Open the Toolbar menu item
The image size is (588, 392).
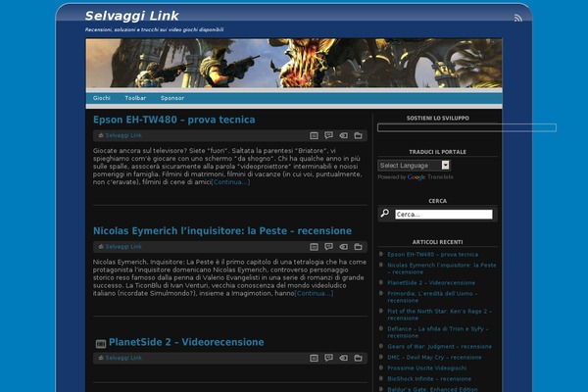(135, 98)
